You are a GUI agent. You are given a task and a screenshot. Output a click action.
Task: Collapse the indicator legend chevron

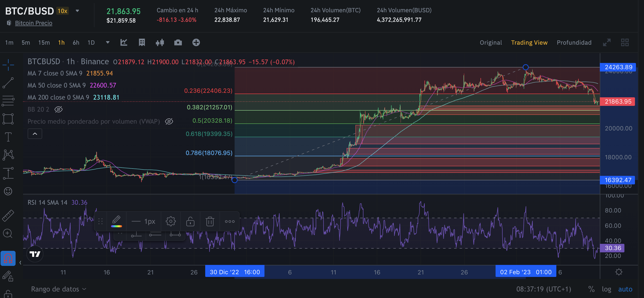coord(35,134)
